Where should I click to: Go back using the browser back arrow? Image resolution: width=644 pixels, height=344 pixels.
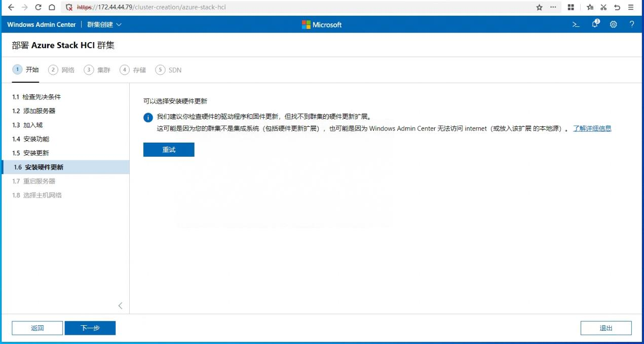[11, 8]
